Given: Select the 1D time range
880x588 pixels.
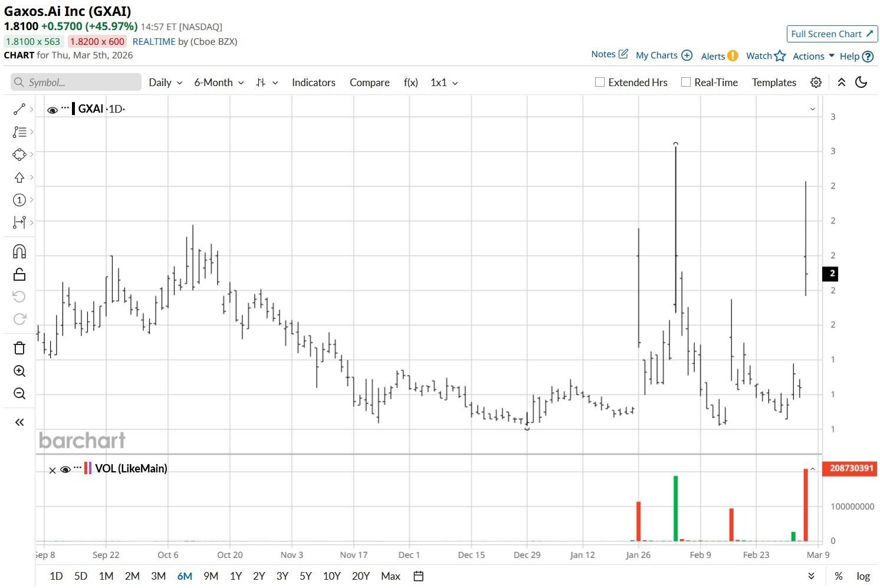Looking at the screenshot, I should click(56, 576).
